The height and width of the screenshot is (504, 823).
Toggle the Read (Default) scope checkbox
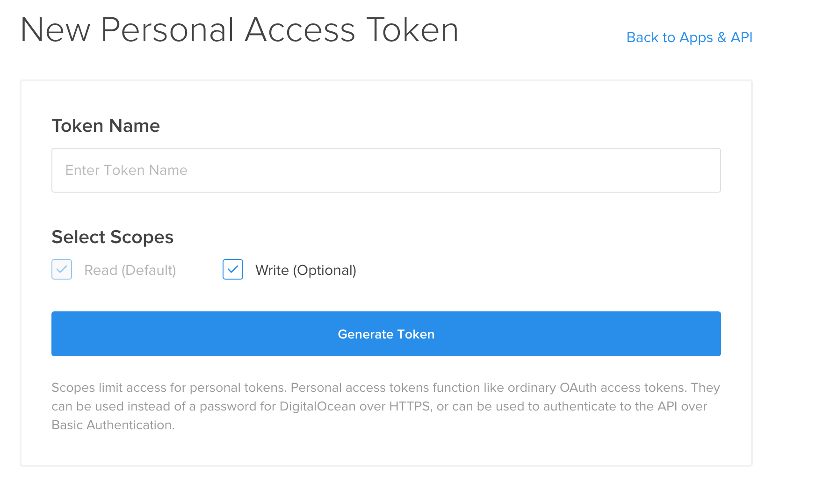click(62, 269)
